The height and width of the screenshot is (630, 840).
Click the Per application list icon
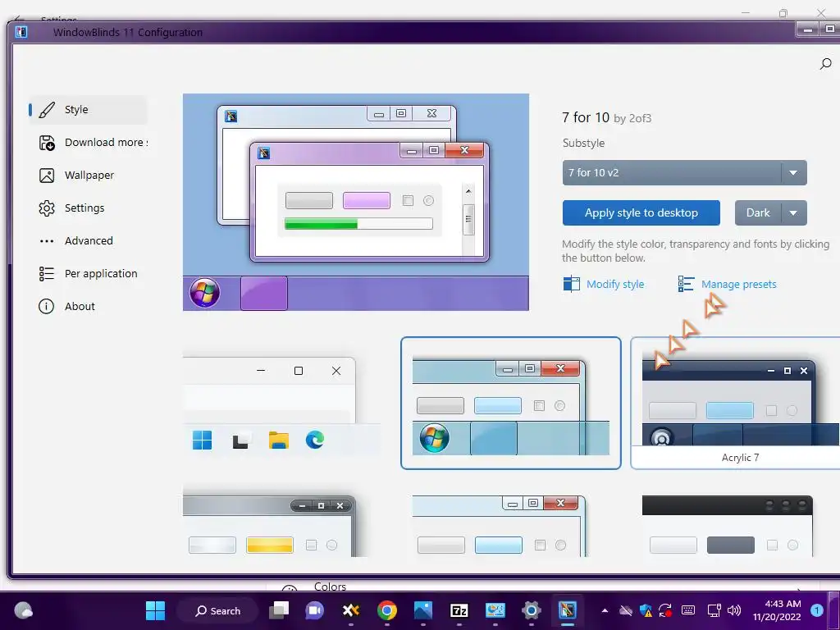47,274
